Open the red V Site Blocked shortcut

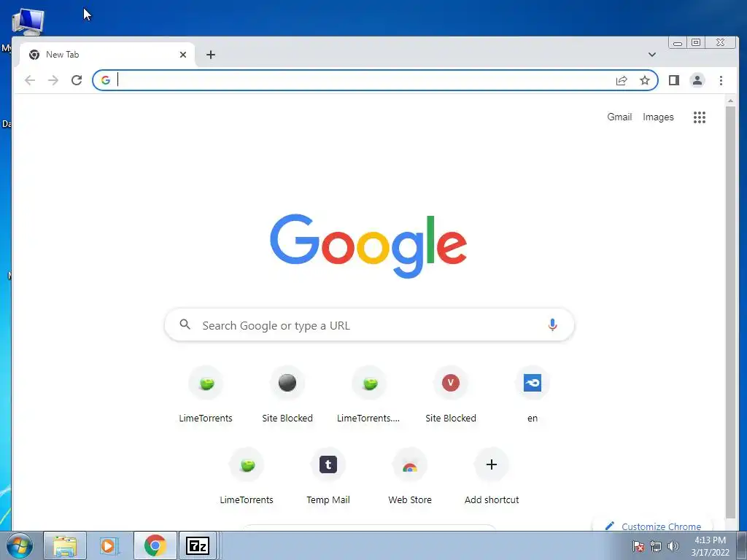[x=451, y=395]
